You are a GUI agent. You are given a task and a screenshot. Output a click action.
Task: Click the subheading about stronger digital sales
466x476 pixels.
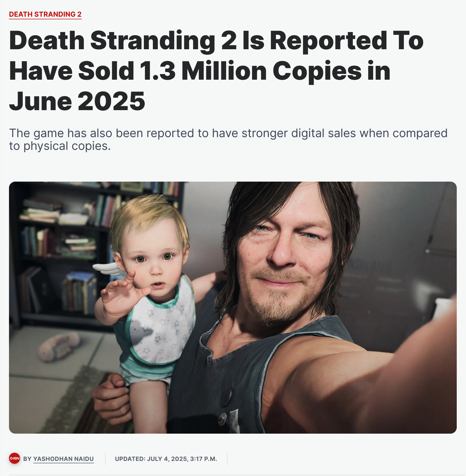228,140
